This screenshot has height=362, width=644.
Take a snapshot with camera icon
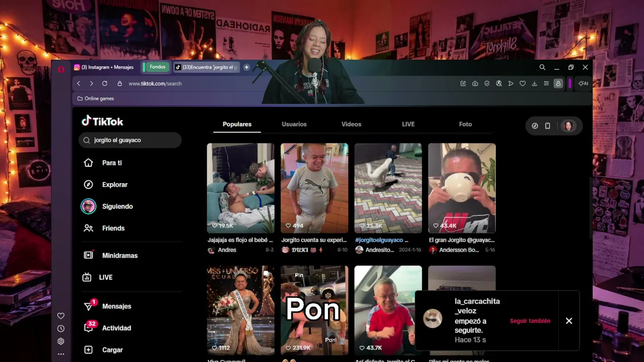(475, 83)
